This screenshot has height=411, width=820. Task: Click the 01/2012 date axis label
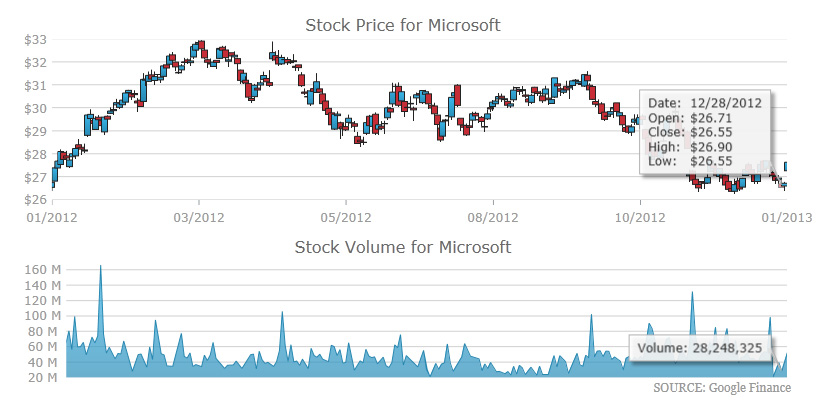coord(51,216)
